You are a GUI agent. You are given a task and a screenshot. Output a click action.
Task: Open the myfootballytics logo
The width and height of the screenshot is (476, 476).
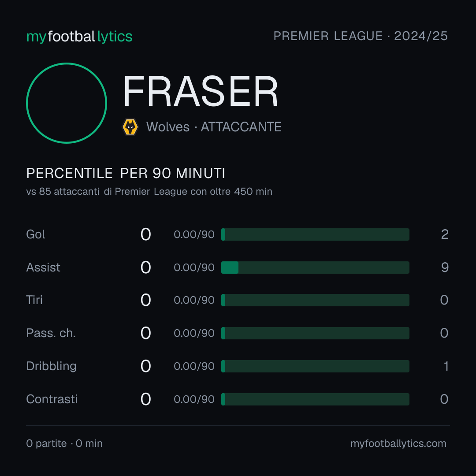pos(79,37)
